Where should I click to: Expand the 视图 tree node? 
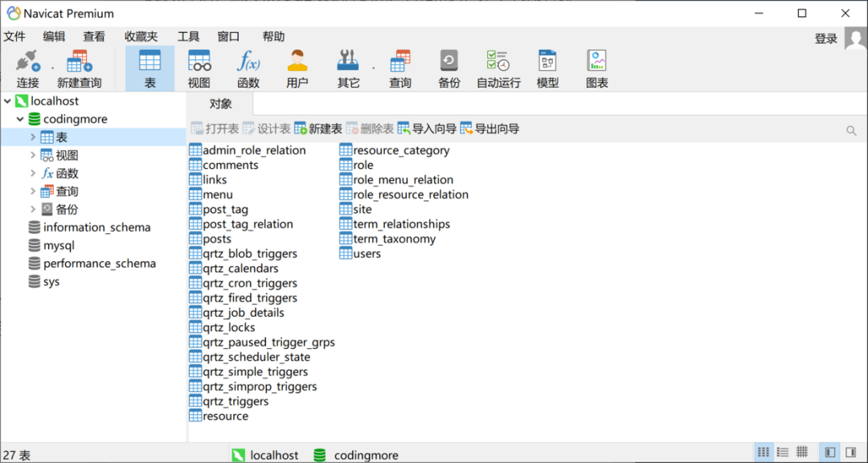click(x=33, y=155)
